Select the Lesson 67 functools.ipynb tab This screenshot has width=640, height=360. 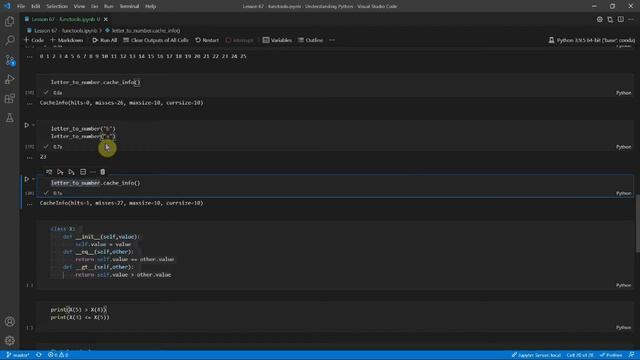tap(62, 19)
